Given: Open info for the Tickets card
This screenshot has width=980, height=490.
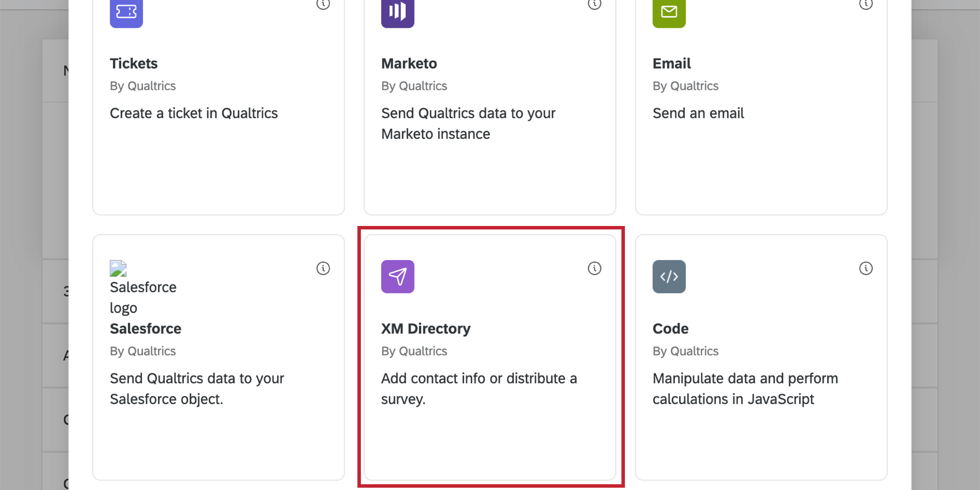Looking at the screenshot, I should tap(323, 5).
